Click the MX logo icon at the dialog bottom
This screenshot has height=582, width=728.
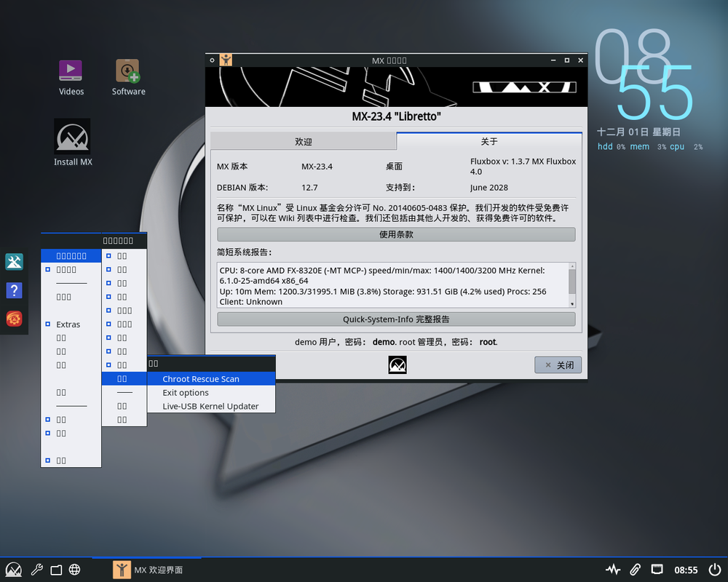coord(397,364)
